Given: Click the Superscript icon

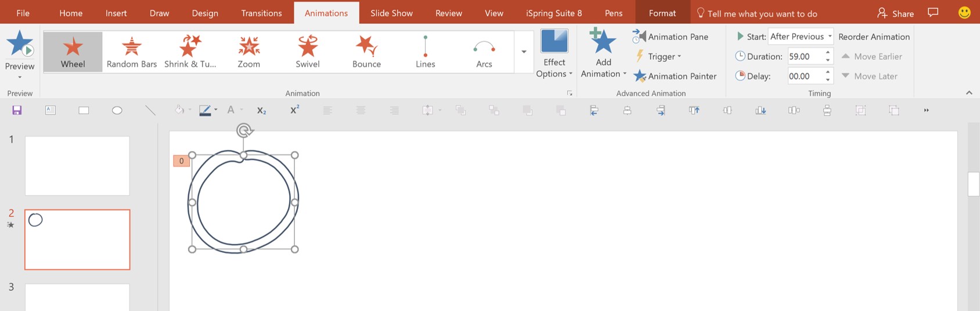Looking at the screenshot, I should coord(294,110).
